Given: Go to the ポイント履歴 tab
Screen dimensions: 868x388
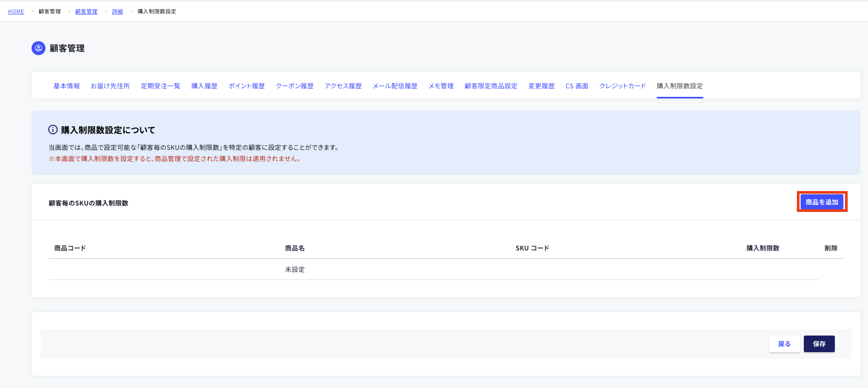Looking at the screenshot, I should [247, 86].
